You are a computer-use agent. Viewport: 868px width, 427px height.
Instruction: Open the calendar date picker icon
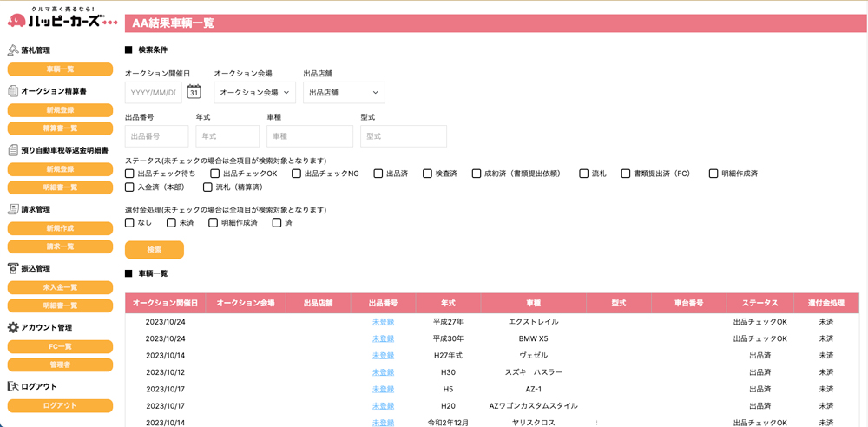point(194,92)
